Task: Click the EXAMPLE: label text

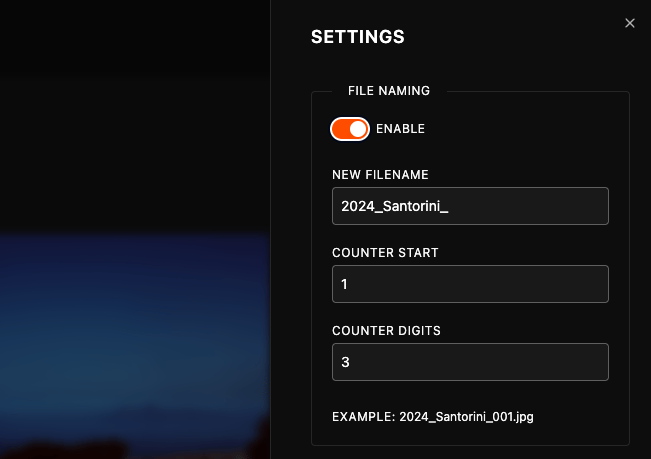Action: (x=363, y=417)
